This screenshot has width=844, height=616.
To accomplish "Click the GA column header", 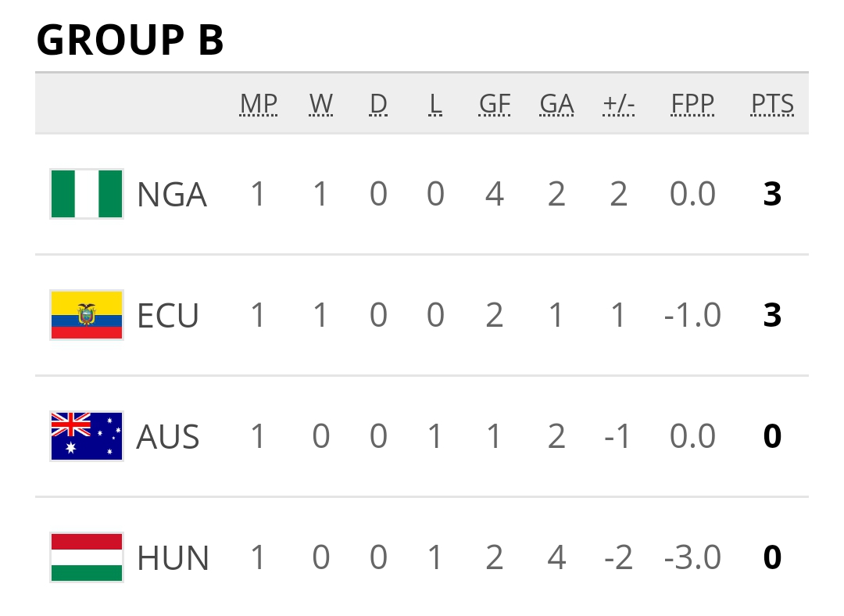I will click(x=556, y=104).
